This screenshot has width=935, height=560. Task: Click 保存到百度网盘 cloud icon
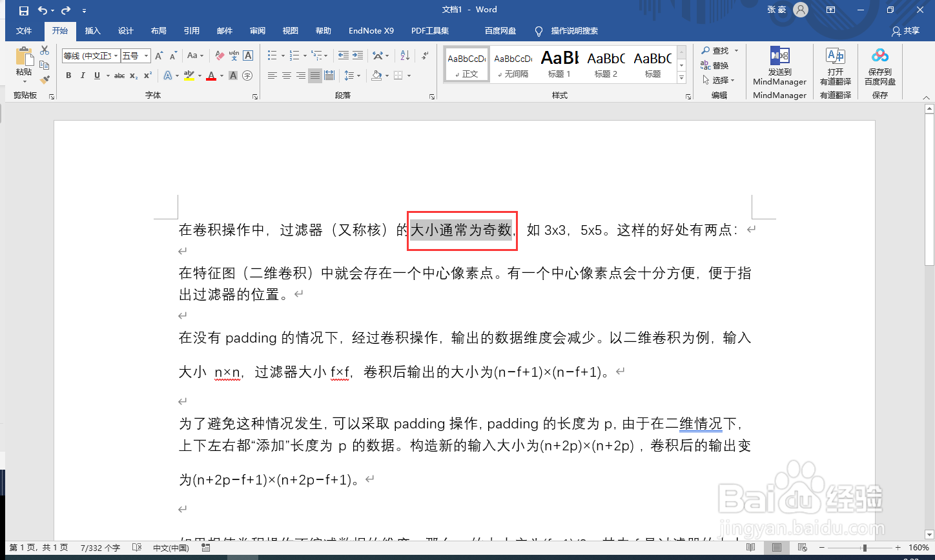pyautogui.click(x=880, y=56)
